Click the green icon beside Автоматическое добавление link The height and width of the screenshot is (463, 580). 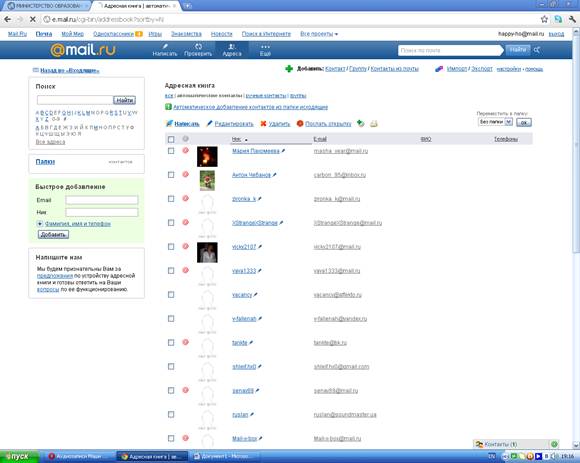coord(168,107)
